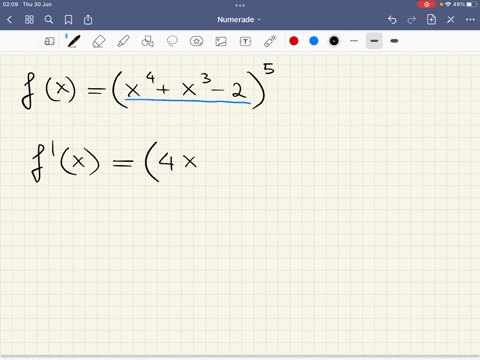
Task: Select the Shapes tool
Action: [x=147, y=41]
